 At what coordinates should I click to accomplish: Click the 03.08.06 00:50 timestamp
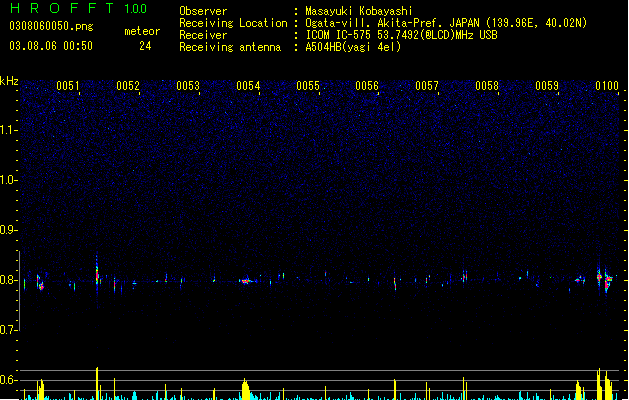51,46
